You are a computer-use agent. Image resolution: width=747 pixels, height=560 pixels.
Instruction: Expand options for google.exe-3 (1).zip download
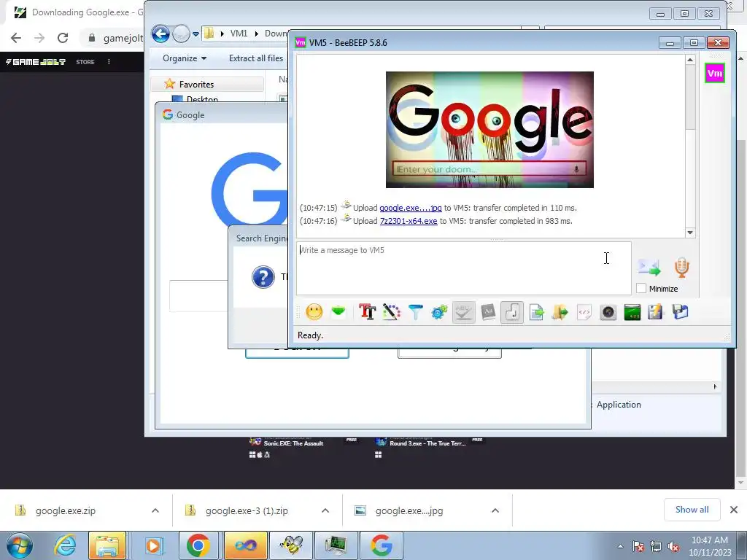[x=325, y=510]
